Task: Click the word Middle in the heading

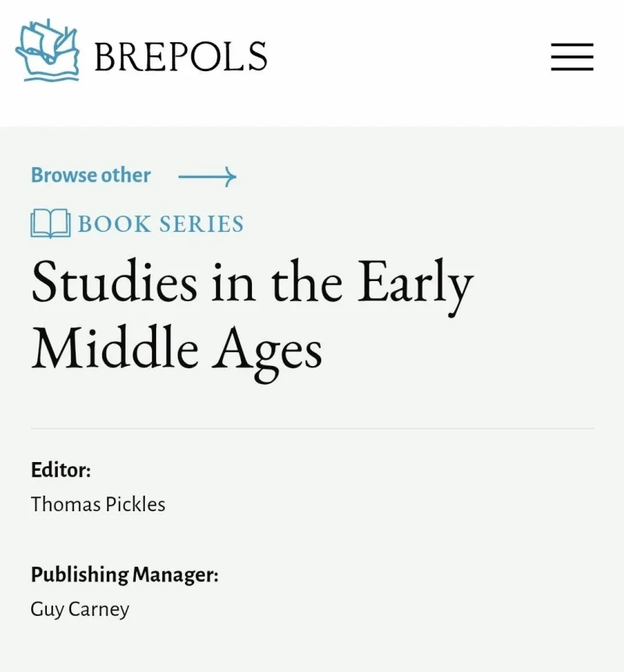Action: click(115, 347)
